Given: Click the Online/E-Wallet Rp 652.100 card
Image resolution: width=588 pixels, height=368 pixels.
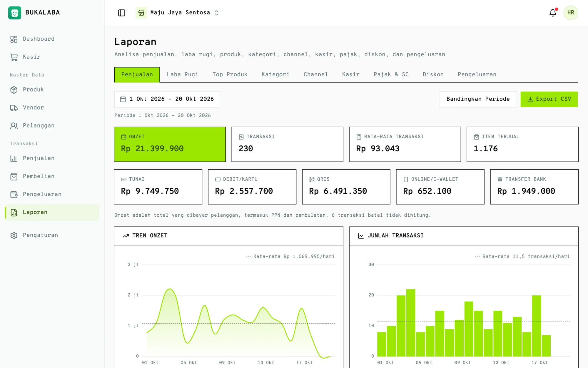Looking at the screenshot, I should coord(440,187).
